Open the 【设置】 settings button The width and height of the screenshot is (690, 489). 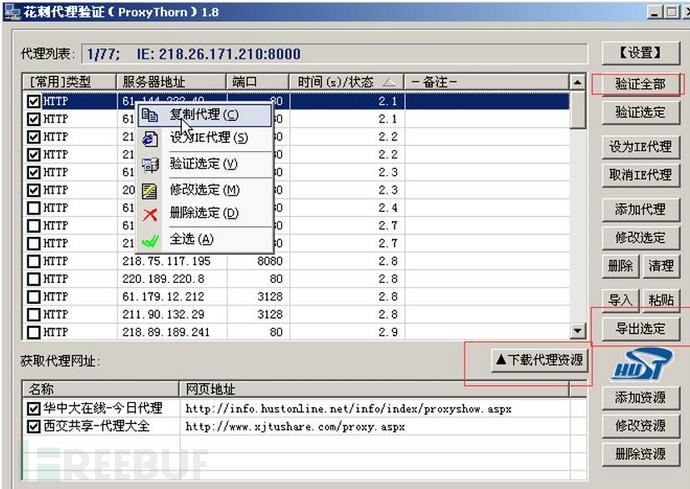641,53
